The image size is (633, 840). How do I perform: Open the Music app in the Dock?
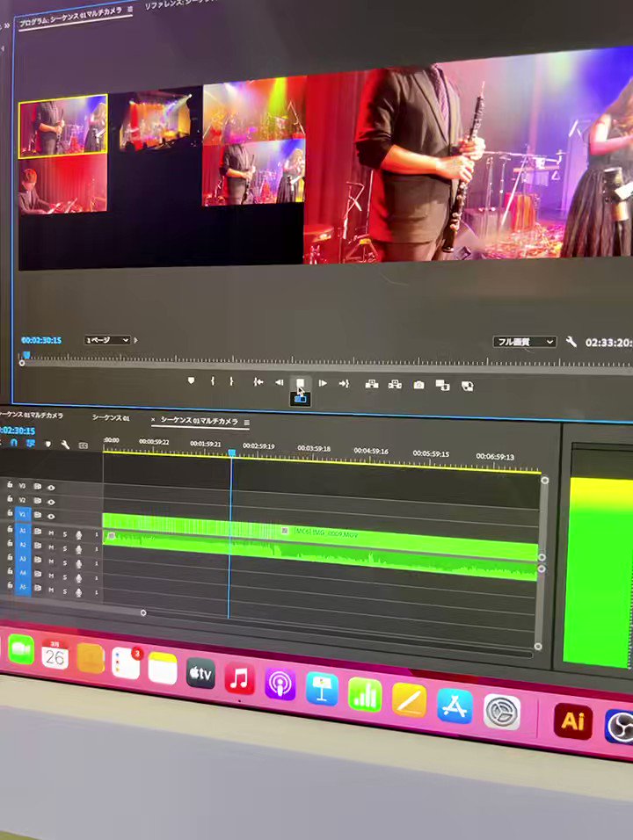click(x=240, y=678)
